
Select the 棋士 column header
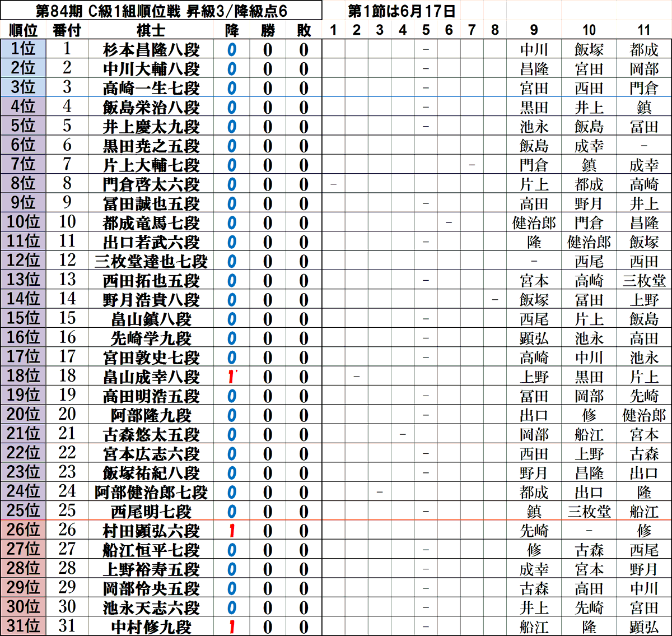click(151, 30)
